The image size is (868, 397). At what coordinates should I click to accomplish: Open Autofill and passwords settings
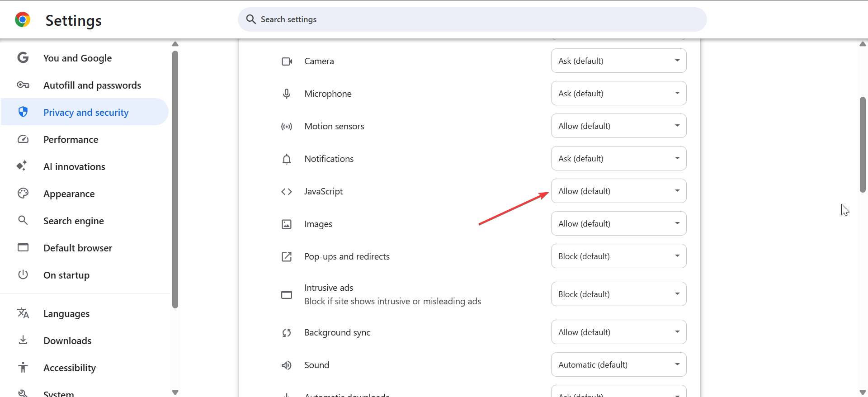[x=92, y=85]
